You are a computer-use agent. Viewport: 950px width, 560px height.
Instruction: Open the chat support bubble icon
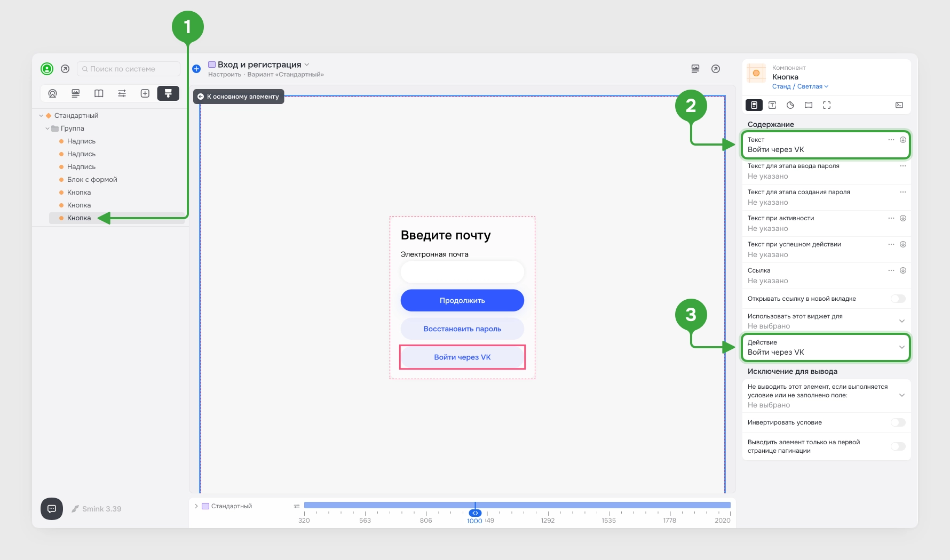52,509
